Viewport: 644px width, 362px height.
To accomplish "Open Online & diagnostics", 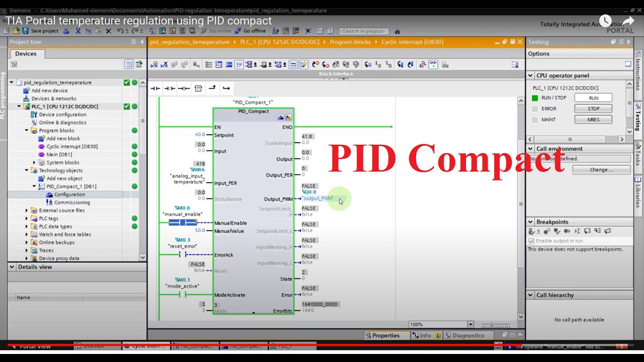I will 62,123.
